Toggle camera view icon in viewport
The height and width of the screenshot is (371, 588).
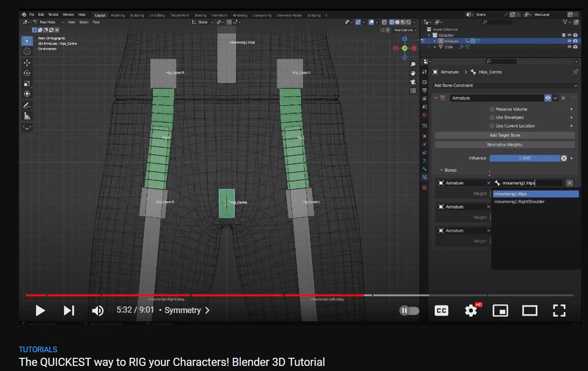[x=413, y=82]
